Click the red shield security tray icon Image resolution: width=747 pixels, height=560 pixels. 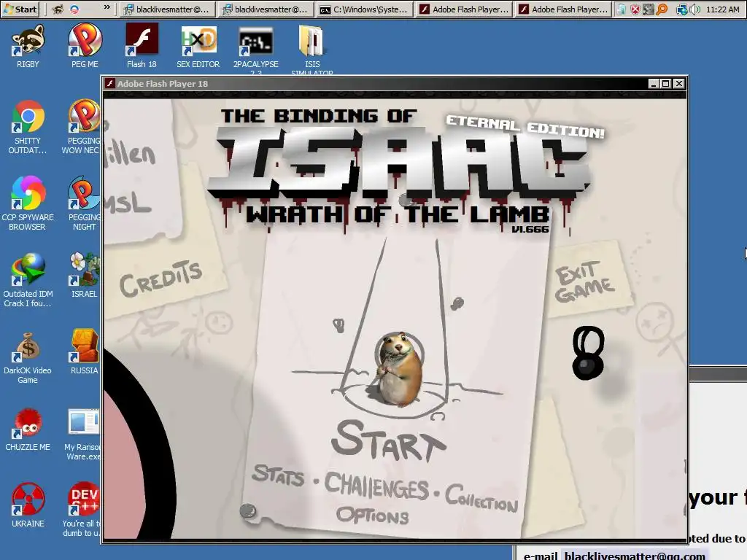(635, 9)
